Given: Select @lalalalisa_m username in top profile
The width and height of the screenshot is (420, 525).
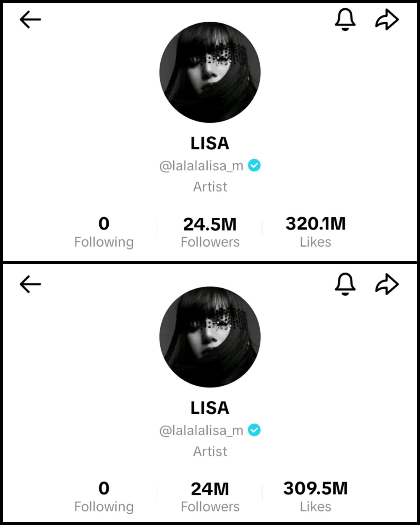Looking at the screenshot, I should click(202, 166).
